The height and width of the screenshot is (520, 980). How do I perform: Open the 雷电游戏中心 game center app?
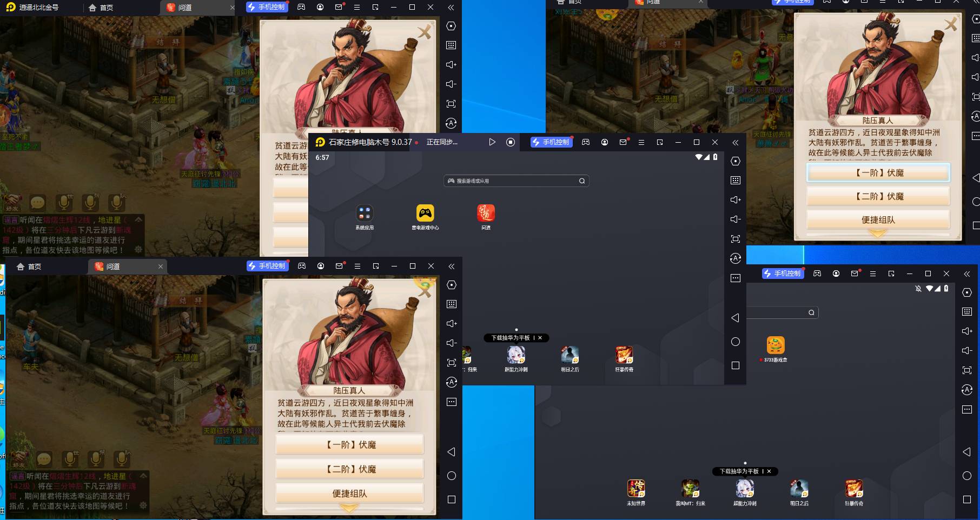(425, 214)
